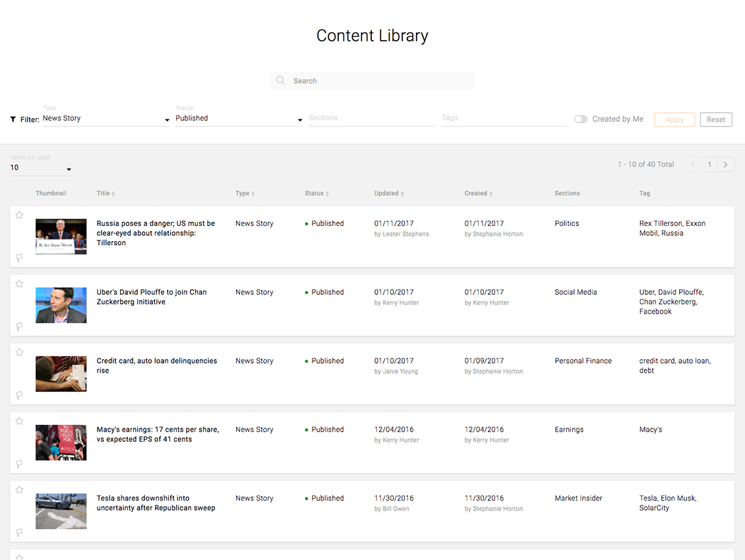Screen dimensions: 745x560
Task: Click the flag icon on the Macy's earnings row
Action: 19,464
